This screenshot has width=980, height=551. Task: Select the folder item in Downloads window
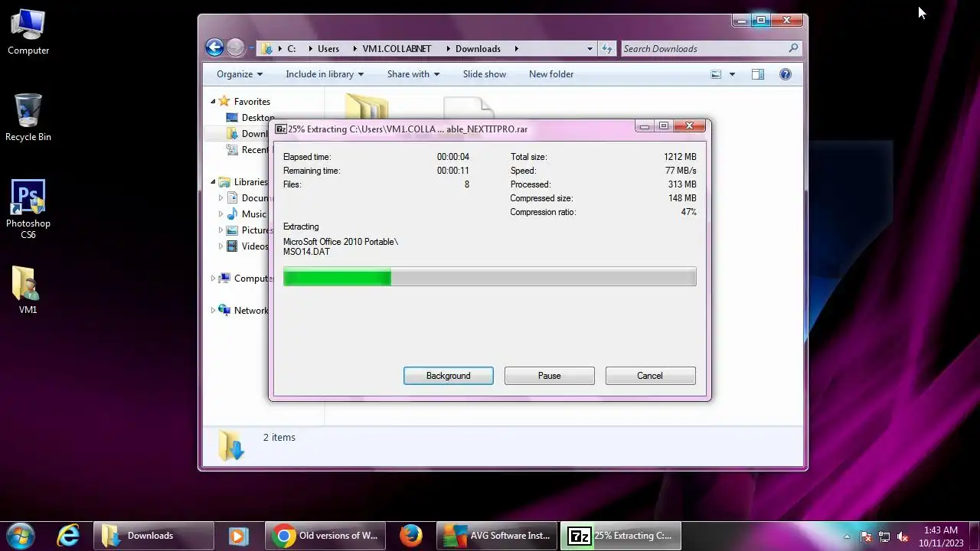tap(367, 107)
